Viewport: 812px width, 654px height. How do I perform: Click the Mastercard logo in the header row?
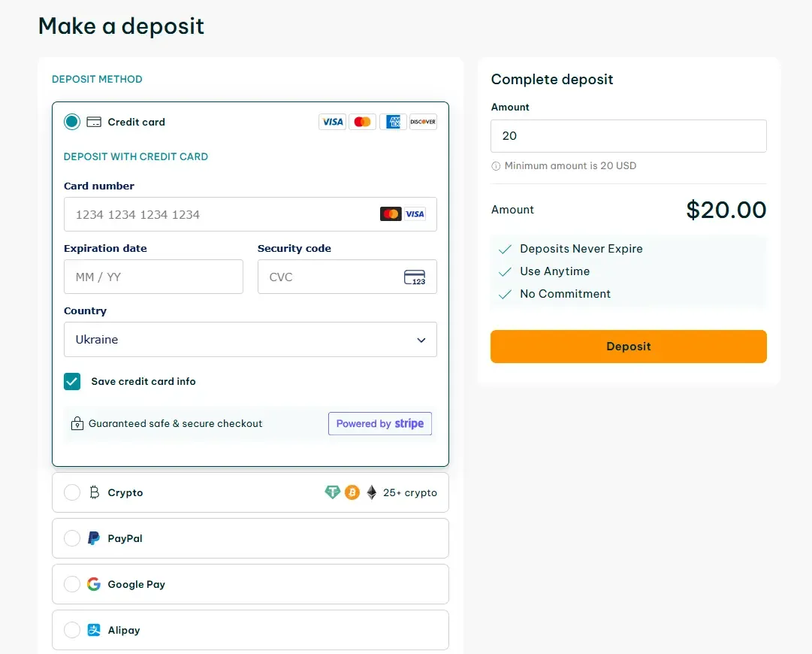[x=362, y=121]
